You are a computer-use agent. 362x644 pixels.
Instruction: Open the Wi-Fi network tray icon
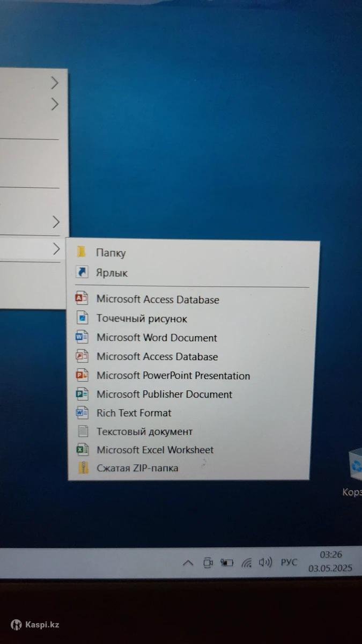pos(247,563)
